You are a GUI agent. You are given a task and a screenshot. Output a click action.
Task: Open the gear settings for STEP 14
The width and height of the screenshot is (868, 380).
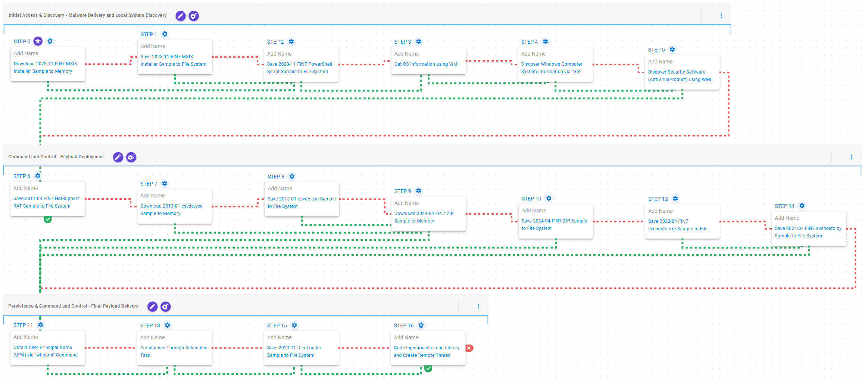pyautogui.click(x=802, y=206)
